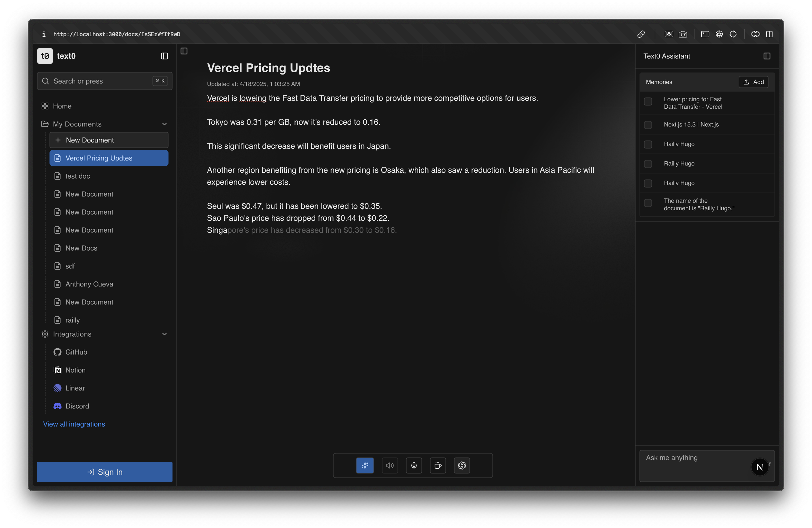Open the Home menu item
The height and width of the screenshot is (528, 812).
coord(62,106)
